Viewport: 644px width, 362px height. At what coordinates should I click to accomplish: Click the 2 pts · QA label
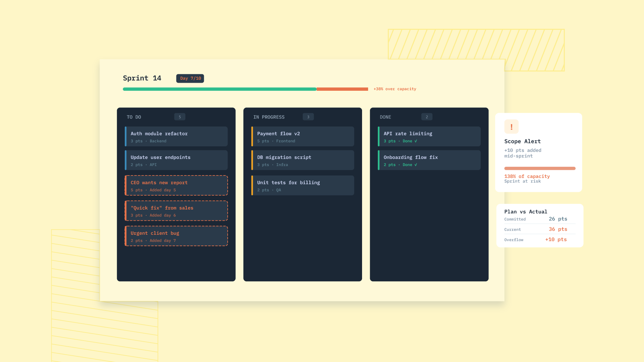tap(269, 190)
